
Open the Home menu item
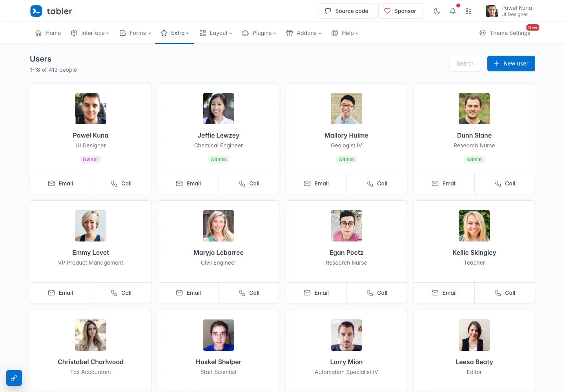tap(48, 33)
